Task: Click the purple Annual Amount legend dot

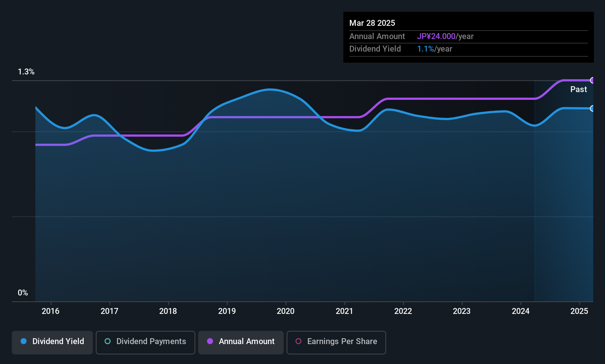Action: point(210,341)
